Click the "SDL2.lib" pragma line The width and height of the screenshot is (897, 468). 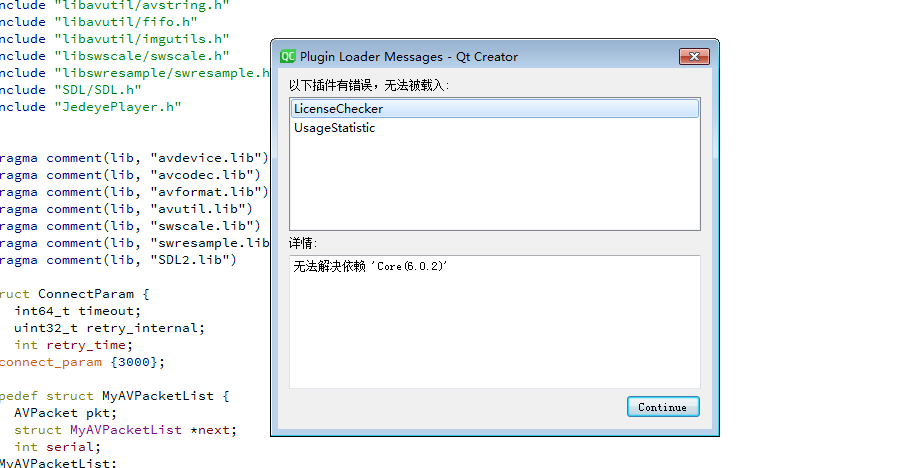click(118, 260)
